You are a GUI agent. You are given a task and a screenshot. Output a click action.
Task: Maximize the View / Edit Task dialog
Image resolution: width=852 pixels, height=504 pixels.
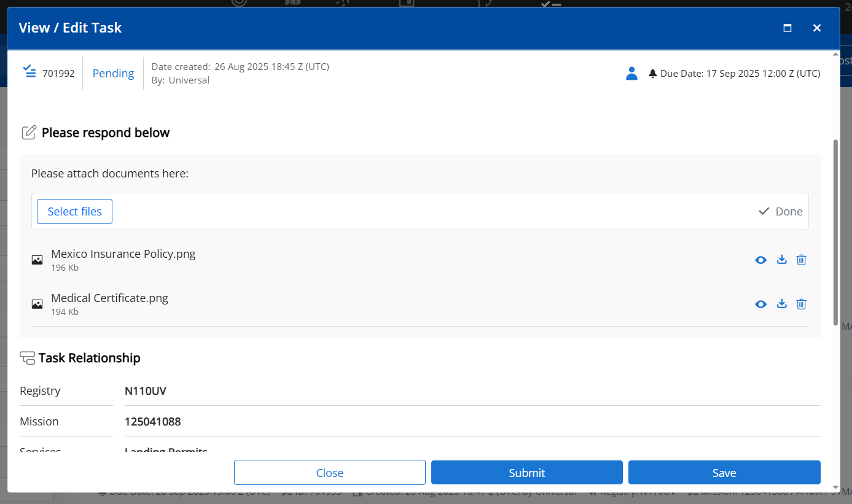coord(788,28)
